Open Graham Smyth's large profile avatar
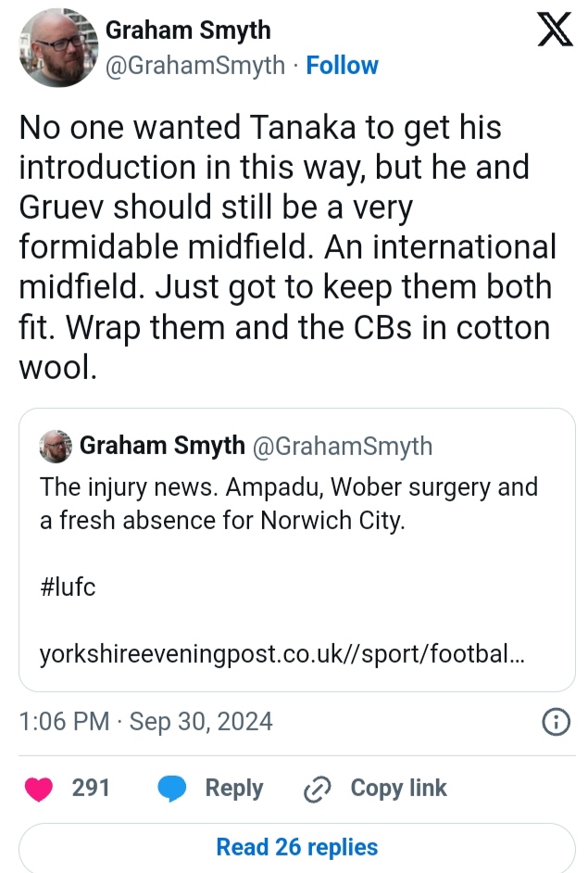588x873 pixels. click(x=56, y=48)
